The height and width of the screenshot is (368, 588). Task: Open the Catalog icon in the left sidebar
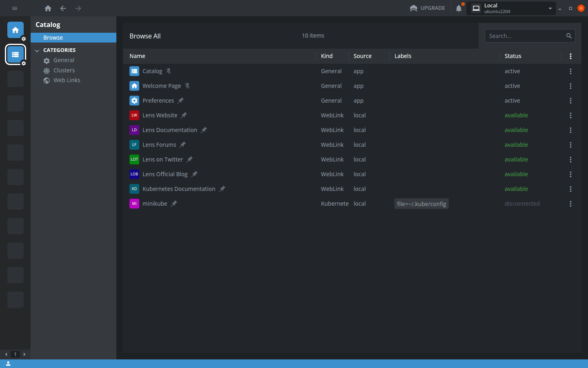[x=15, y=54]
